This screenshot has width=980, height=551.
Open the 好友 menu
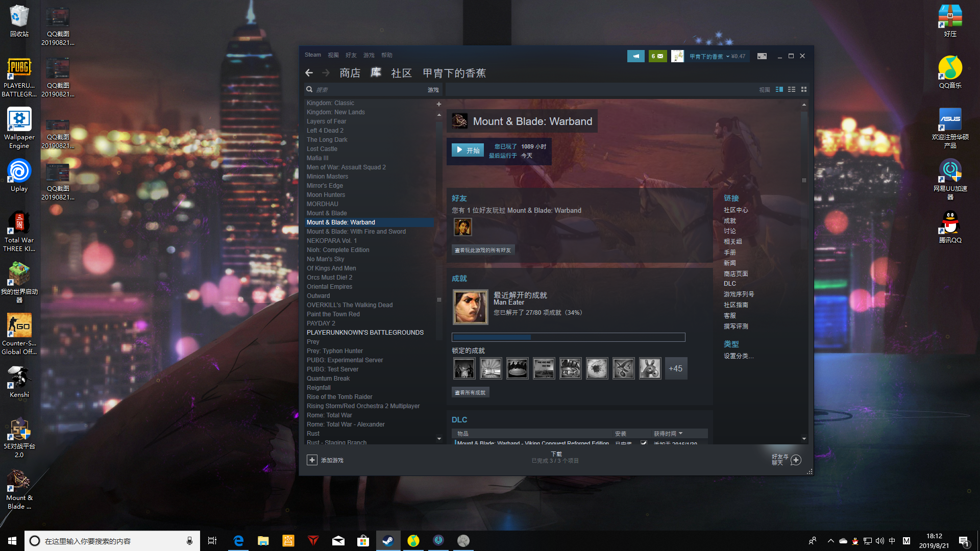(x=351, y=55)
